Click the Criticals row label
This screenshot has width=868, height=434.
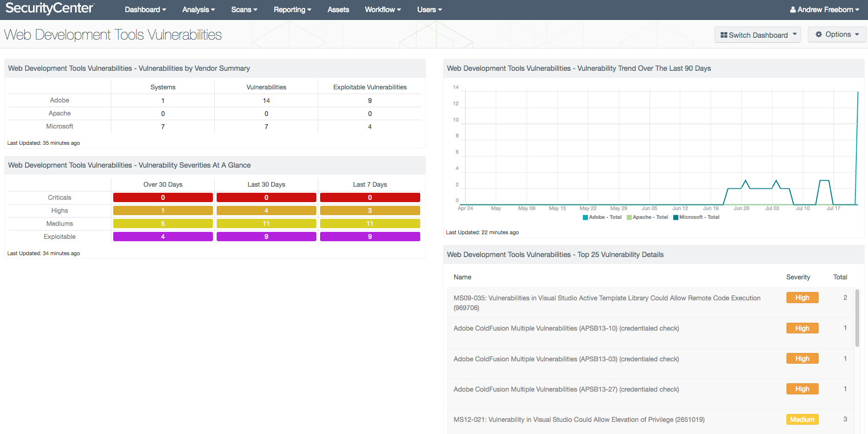(60, 197)
